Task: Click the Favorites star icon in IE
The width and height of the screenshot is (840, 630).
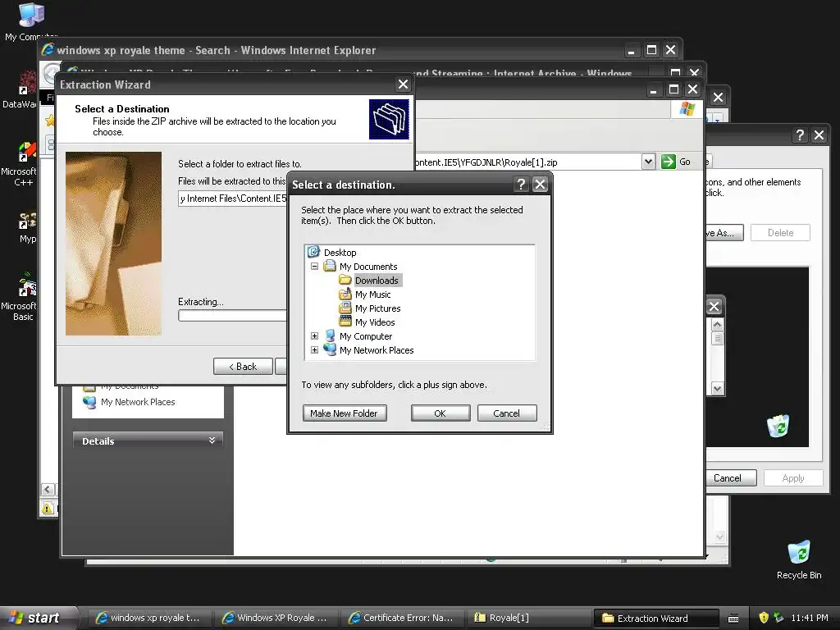Action: (50, 120)
